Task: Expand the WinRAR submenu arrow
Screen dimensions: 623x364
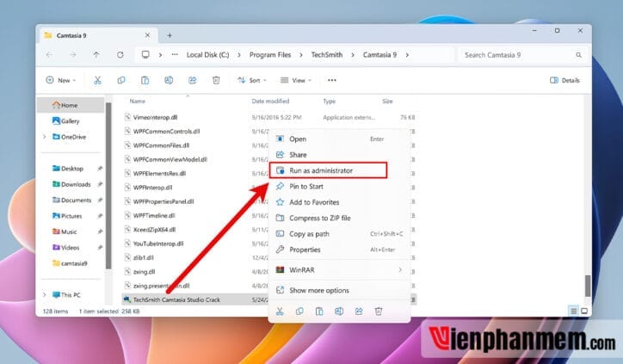Action: pyautogui.click(x=400, y=270)
